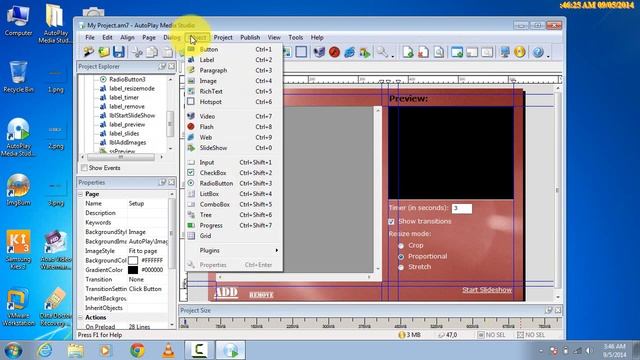
Task: Select the Crop resize mode radio button
Action: (401, 246)
